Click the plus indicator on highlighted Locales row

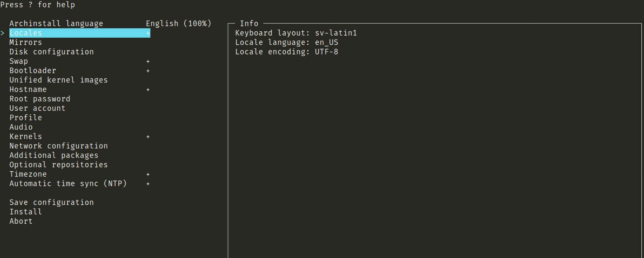pos(148,33)
